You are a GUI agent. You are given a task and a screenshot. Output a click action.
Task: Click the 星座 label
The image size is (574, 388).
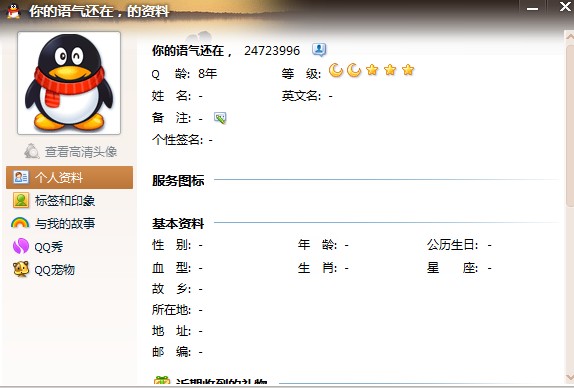(452, 268)
